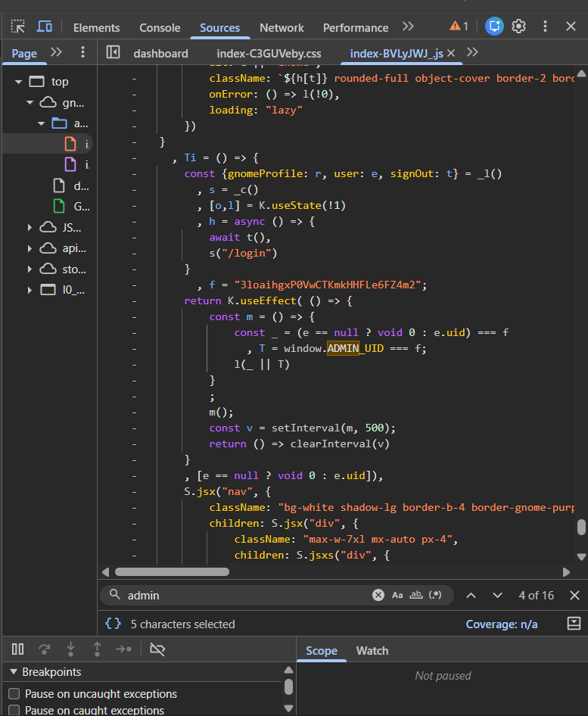Show more navigator tabs chevron beside Page
This screenshot has width=588, height=716.
56,52
